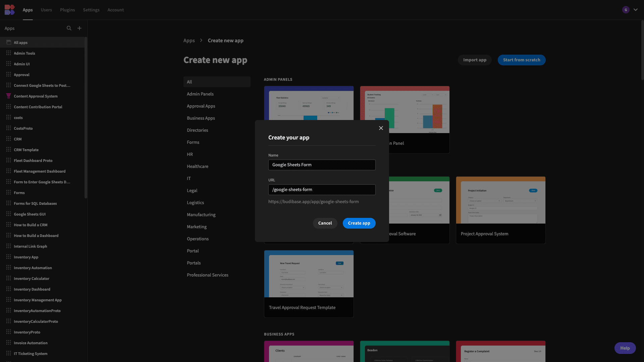Click the close X button on dialog
The image size is (644, 362).
pyautogui.click(x=380, y=128)
